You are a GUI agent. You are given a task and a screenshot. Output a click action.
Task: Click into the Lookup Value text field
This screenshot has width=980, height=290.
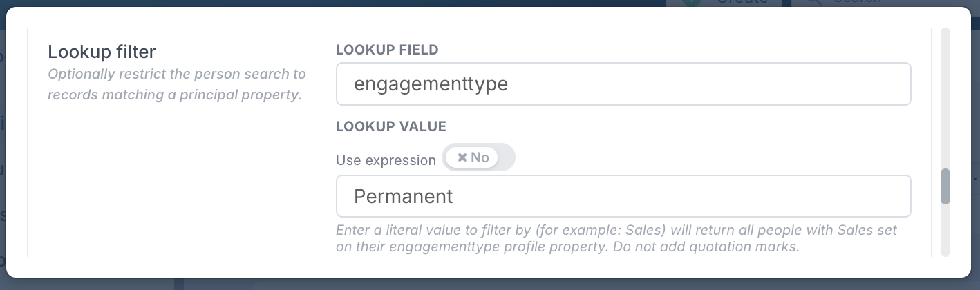(x=623, y=196)
